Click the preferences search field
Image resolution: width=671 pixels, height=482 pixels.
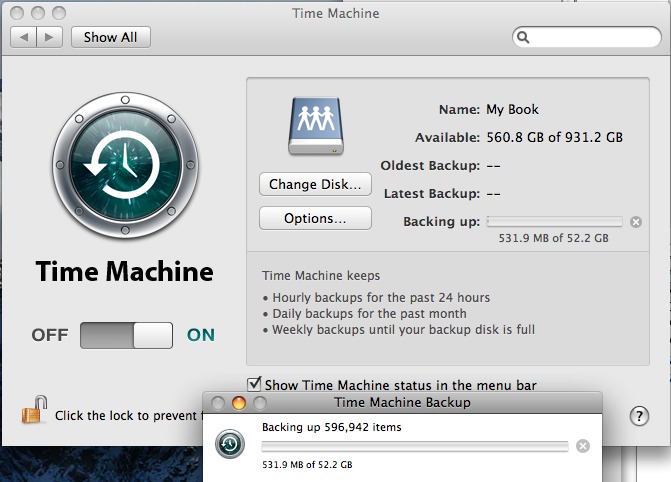point(587,37)
